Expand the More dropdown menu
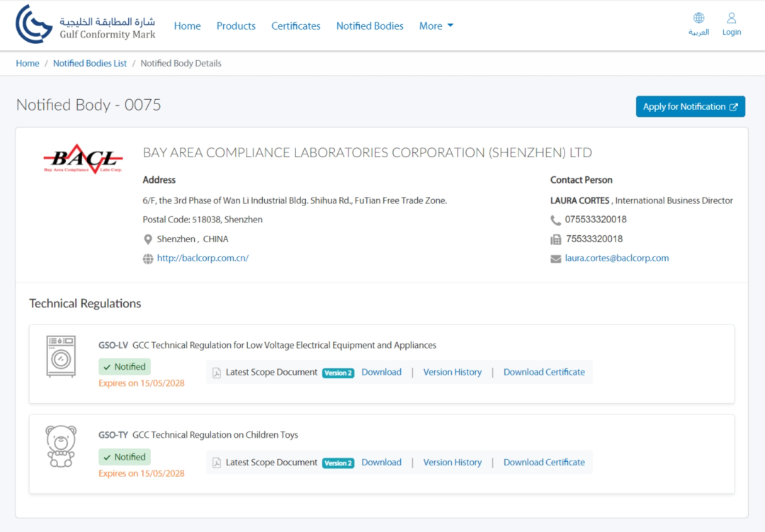The width and height of the screenshot is (765, 532). [x=436, y=26]
